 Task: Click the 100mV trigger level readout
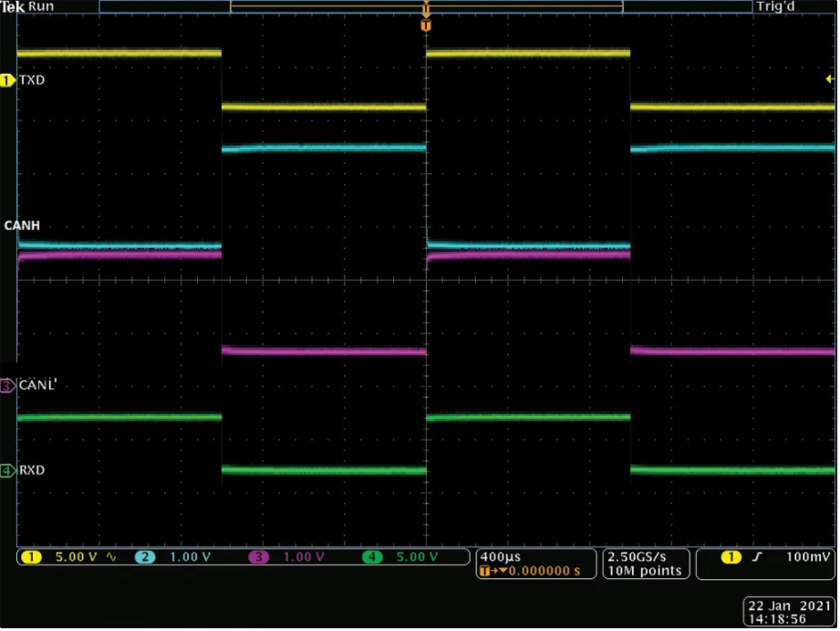pyautogui.click(x=808, y=557)
